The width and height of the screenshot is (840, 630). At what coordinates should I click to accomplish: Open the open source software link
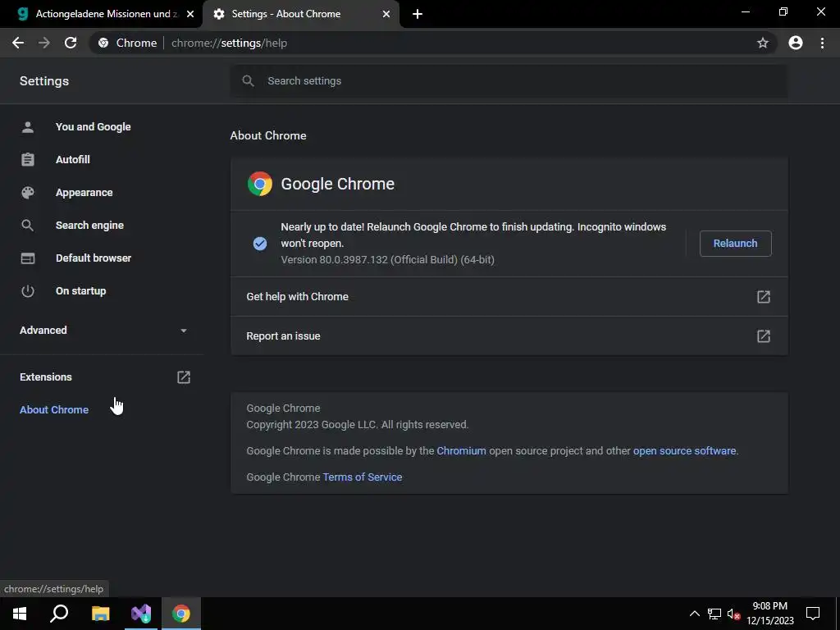[x=685, y=451]
